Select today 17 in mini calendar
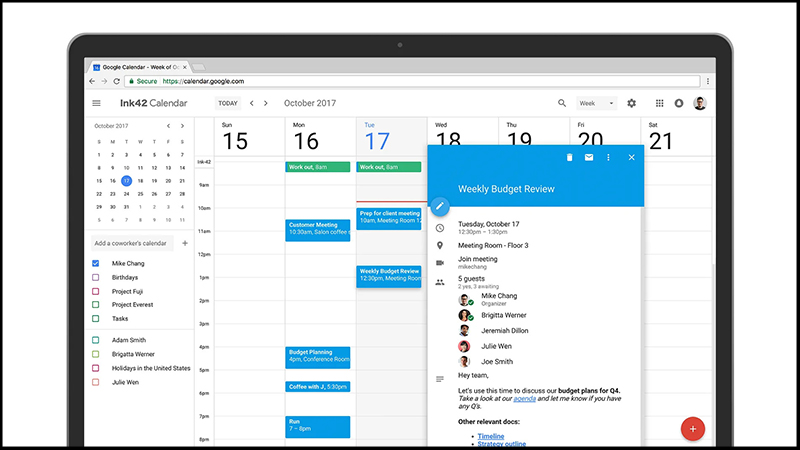 coord(127,181)
